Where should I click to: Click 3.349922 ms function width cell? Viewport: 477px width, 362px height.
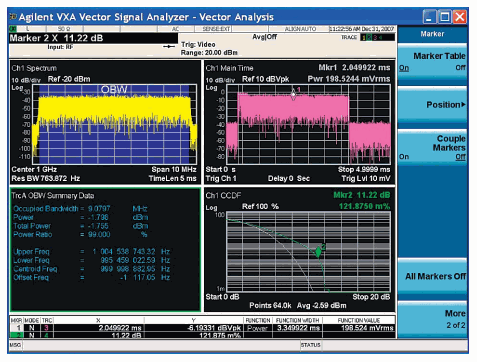click(x=298, y=328)
